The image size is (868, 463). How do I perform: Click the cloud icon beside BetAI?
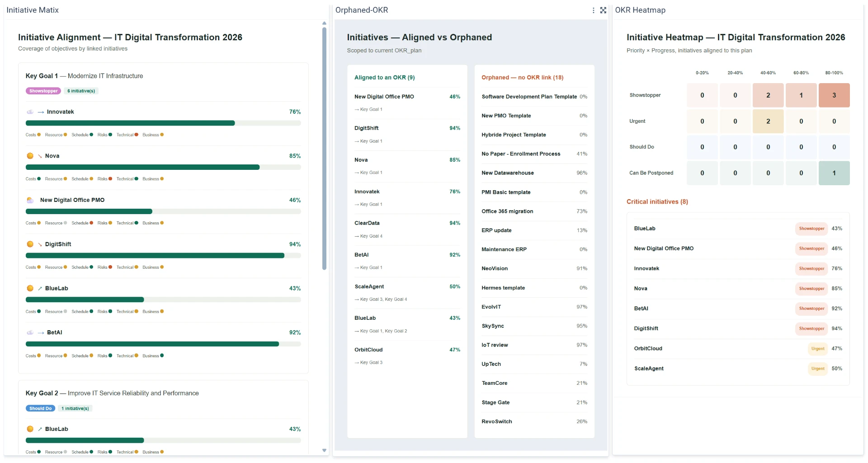pyautogui.click(x=30, y=332)
